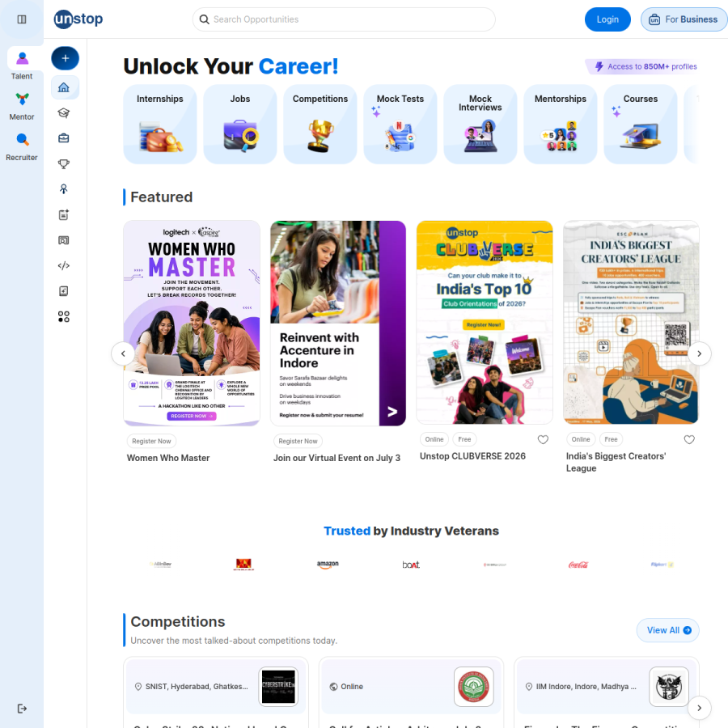Open the Home icon in the sidebar
Viewport: 728px width, 728px height.
[64, 87]
